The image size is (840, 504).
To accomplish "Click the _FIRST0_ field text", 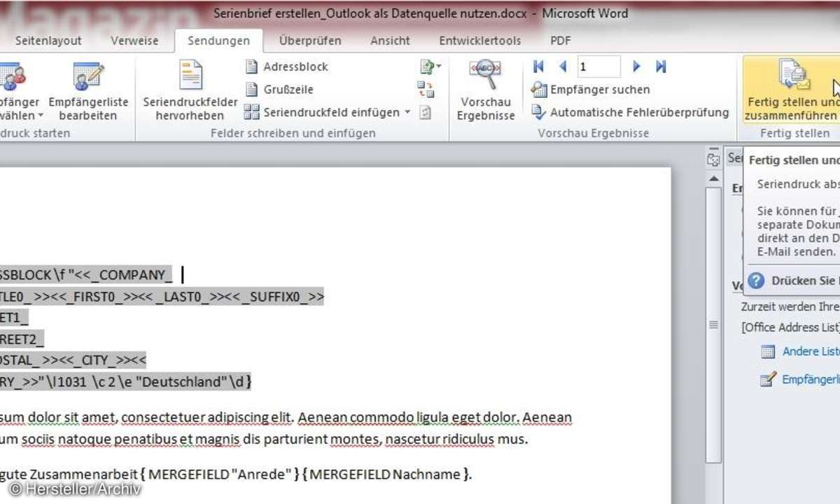I will click(x=95, y=297).
